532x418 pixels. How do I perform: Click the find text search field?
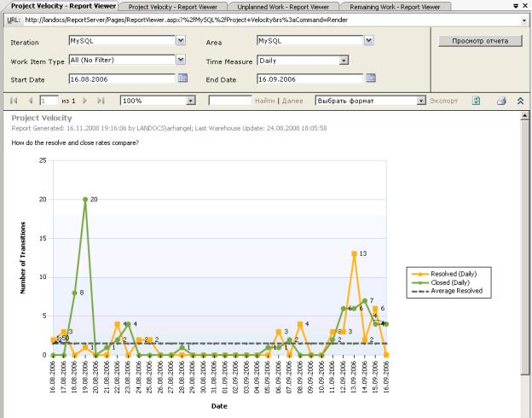click(x=230, y=101)
